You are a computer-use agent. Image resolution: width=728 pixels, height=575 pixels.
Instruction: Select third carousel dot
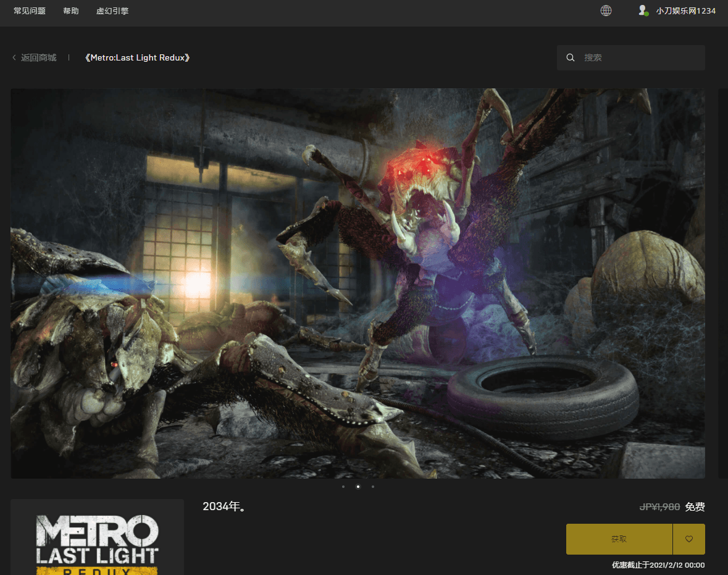coord(373,487)
